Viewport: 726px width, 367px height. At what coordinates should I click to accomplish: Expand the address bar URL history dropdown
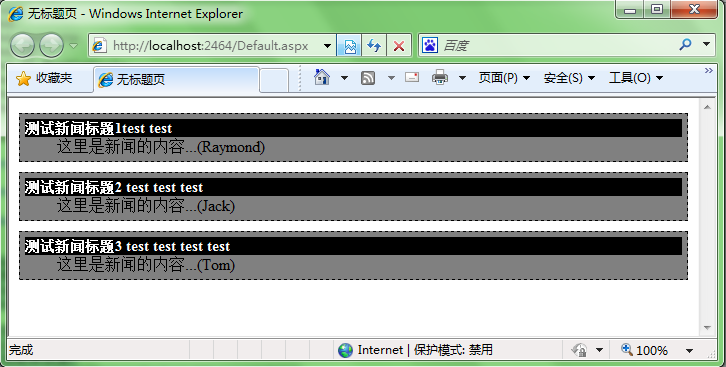coord(327,45)
